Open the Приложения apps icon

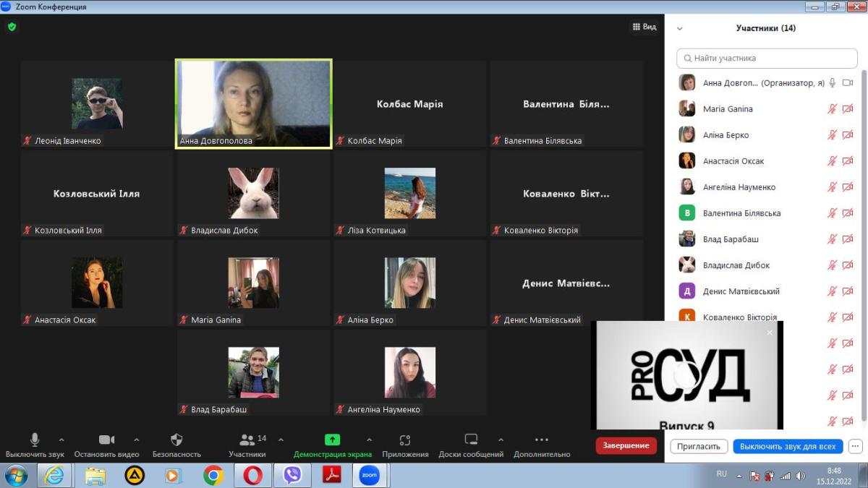[405, 440]
